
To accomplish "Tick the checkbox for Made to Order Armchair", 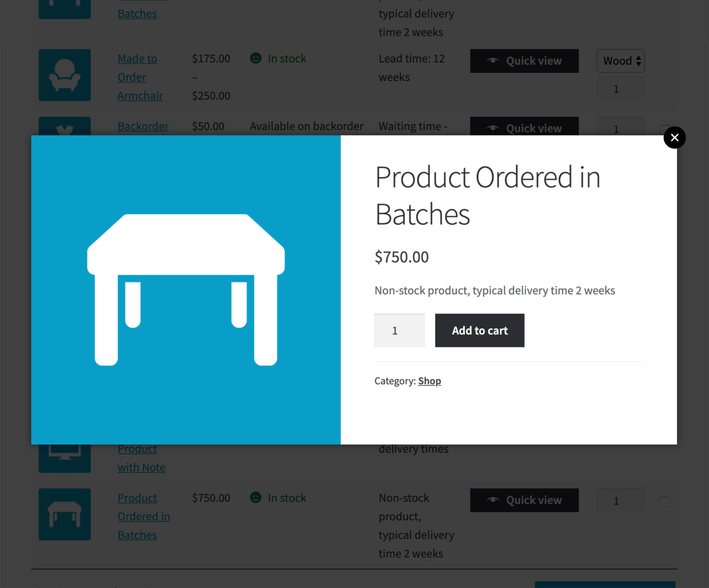I will pos(665,62).
